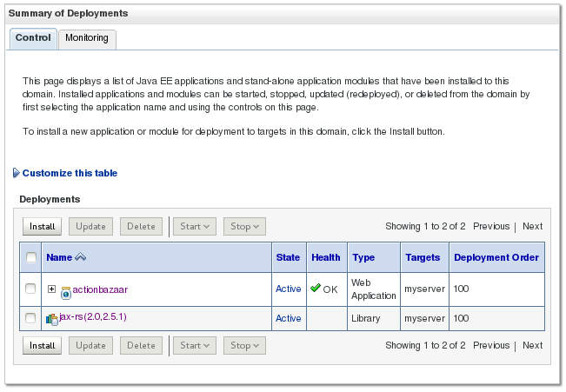Open the bottom Start dropdown
The height and width of the screenshot is (392, 566).
pyautogui.click(x=194, y=345)
